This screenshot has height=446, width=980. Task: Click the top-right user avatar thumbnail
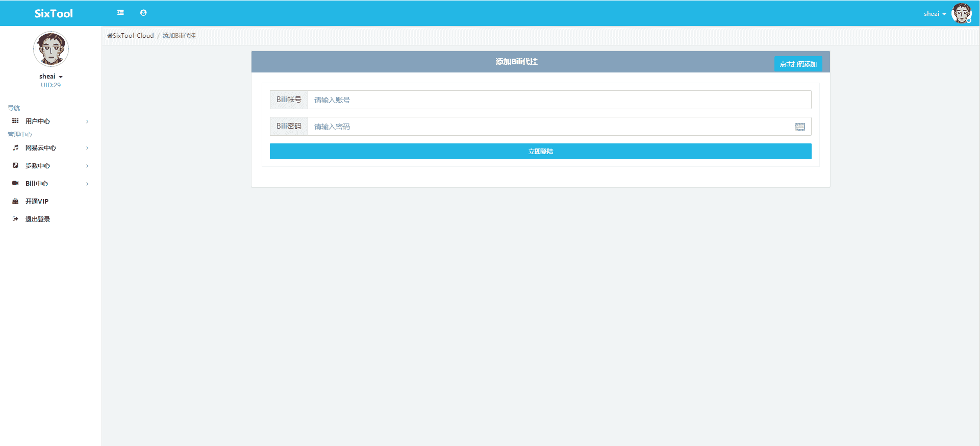coord(961,13)
